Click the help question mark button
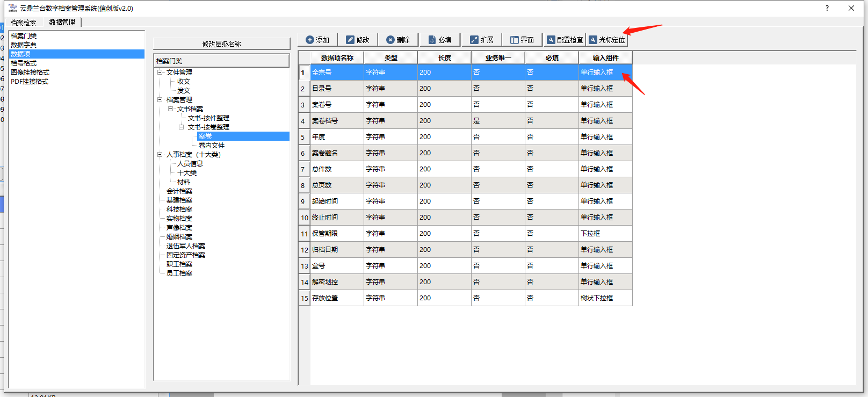868x397 pixels. [827, 8]
